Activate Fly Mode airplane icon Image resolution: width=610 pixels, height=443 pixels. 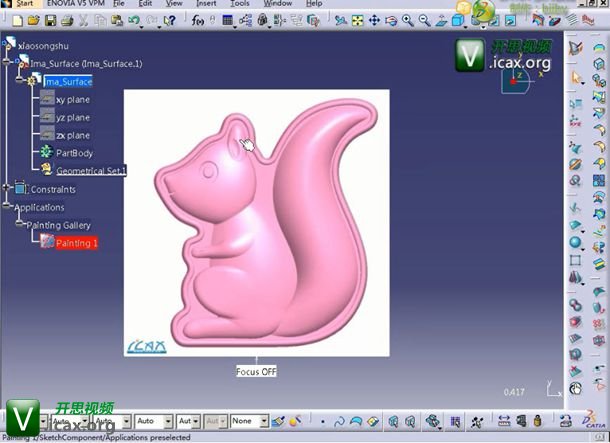pyautogui.click(x=341, y=20)
